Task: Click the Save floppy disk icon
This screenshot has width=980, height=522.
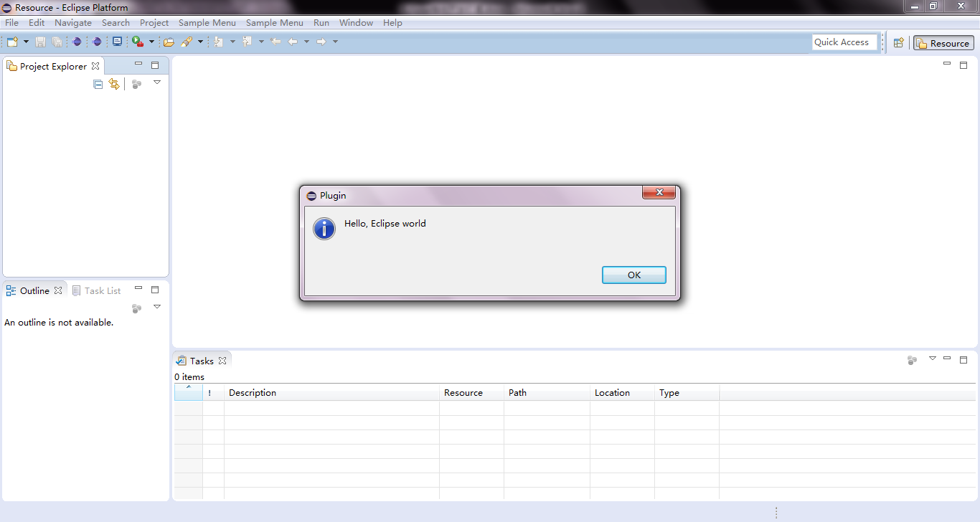Action: [41, 42]
